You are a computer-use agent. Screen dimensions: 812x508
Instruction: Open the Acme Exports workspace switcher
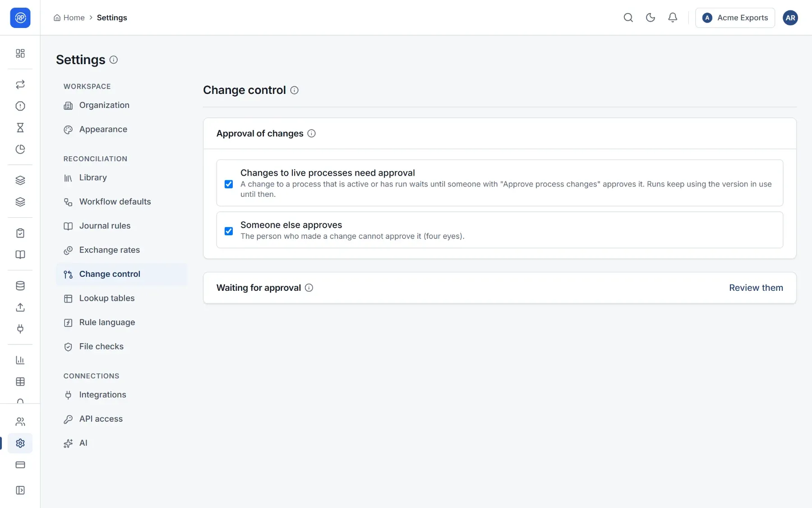pyautogui.click(x=735, y=18)
